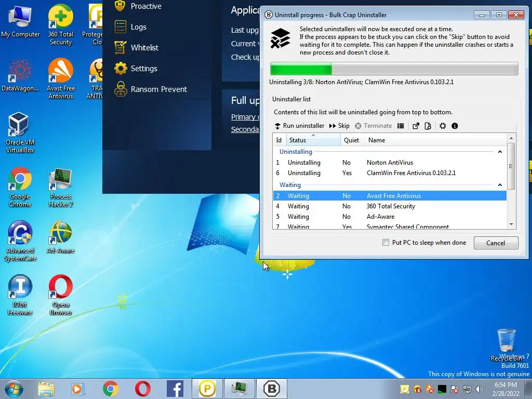Sort by the Status column header
The height and width of the screenshot is (399, 532).
(313, 140)
